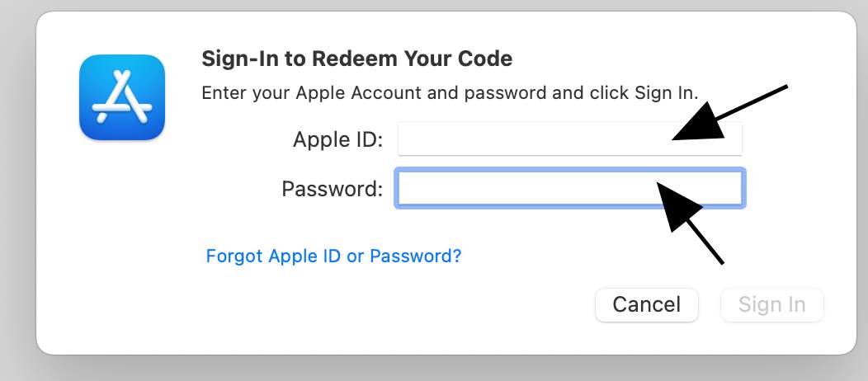The height and width of the screenshot is (381, 868).
Task: Click the "Sign-In to Redeem Your Code" heading
Action: point(356,59)
